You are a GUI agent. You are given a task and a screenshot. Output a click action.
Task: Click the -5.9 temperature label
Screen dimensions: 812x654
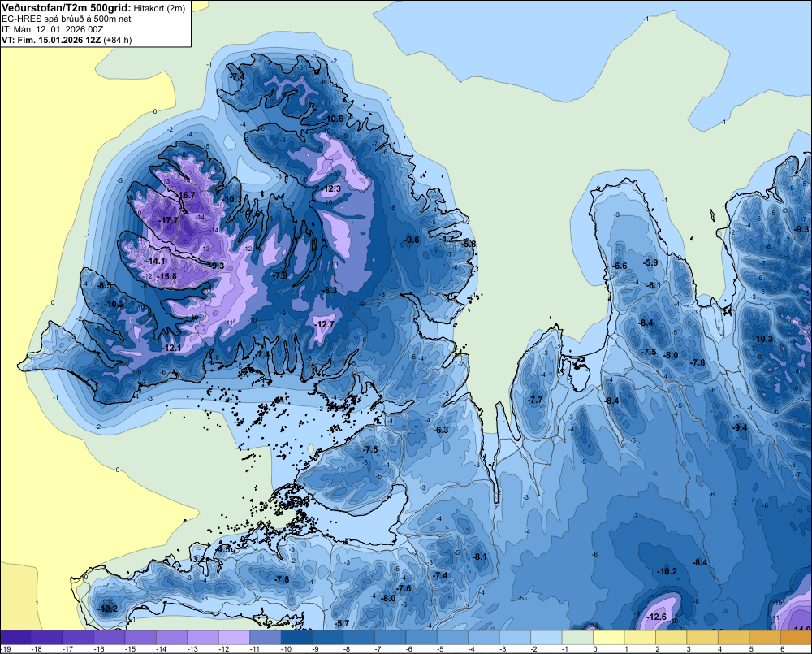tap(650, 262)
